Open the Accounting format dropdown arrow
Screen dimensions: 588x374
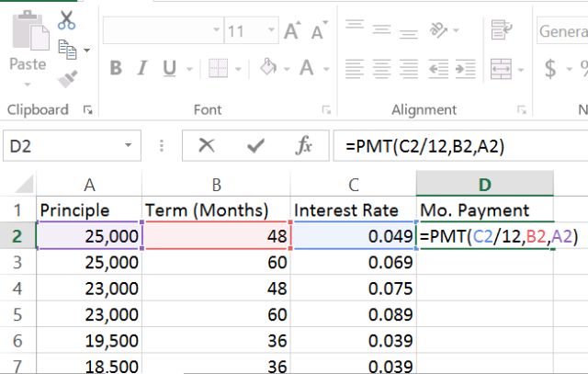tap(570, 69)
